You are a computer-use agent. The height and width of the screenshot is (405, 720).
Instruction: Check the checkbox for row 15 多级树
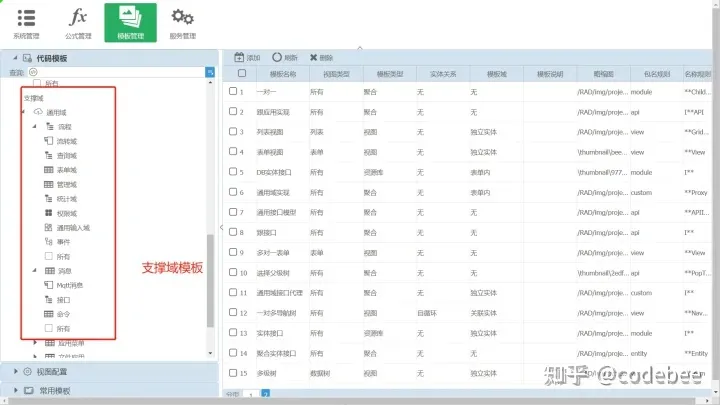(233, 373)
